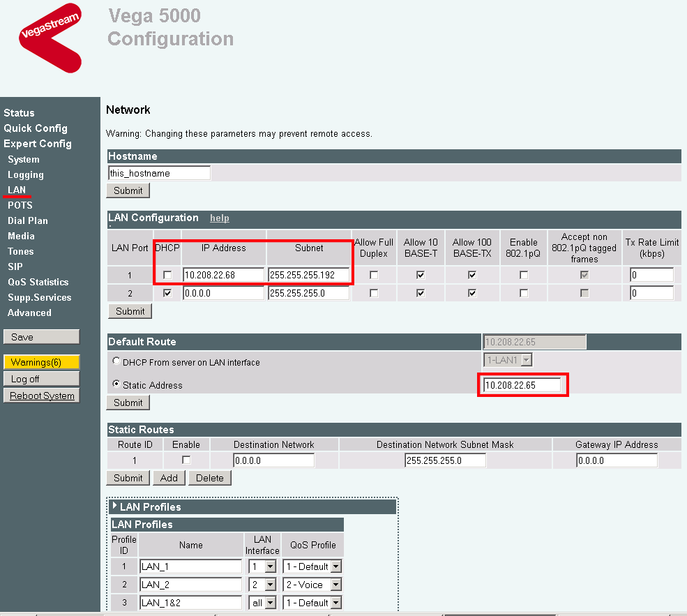Click Log off button
The height and width of the screenshot is (616, 687).
pyautogui.click(x=42, y=379)
